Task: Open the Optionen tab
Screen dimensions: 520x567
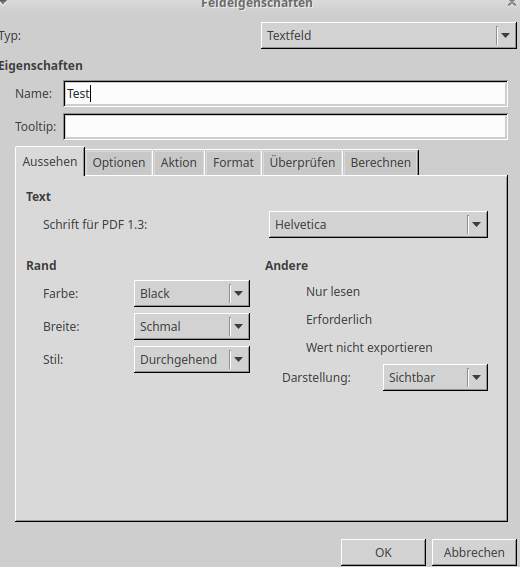Action: 119,163
